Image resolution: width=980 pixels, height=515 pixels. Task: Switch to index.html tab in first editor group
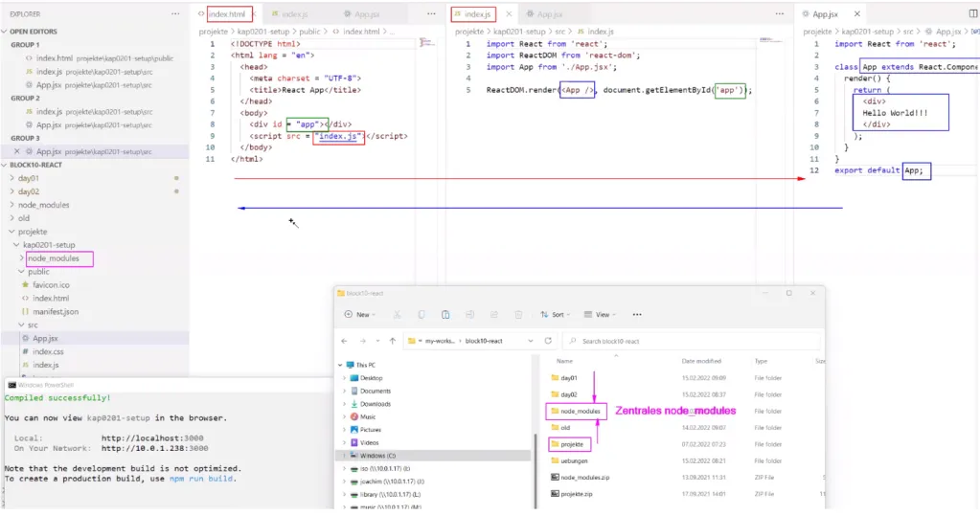[227, 13]
